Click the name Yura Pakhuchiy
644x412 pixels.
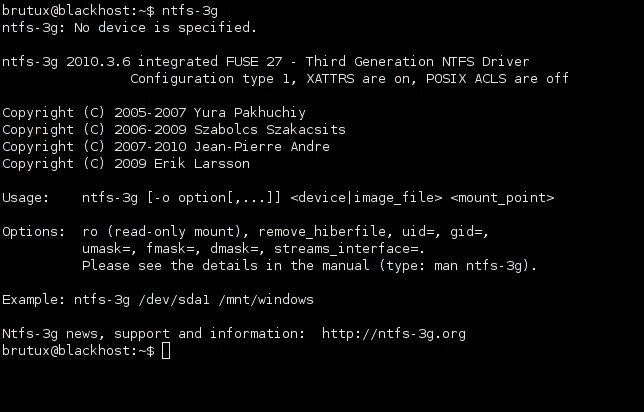coord(250,113)
